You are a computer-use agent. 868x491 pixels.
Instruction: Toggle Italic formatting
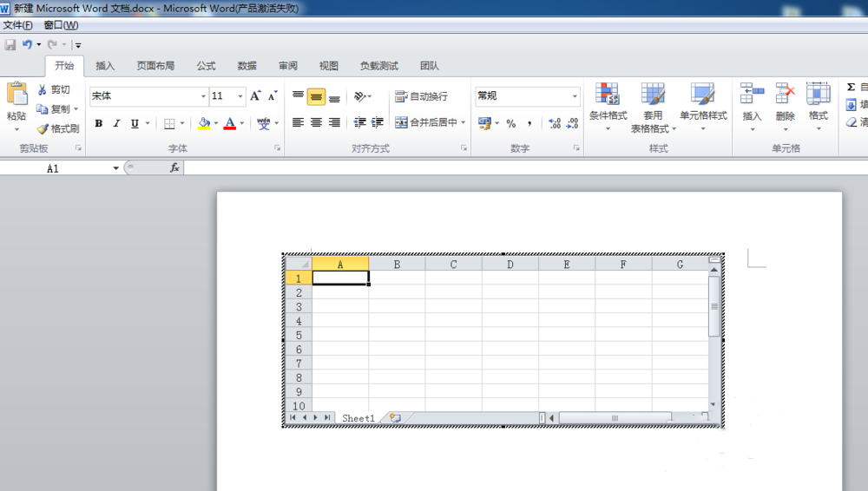[x=116, y=123]
